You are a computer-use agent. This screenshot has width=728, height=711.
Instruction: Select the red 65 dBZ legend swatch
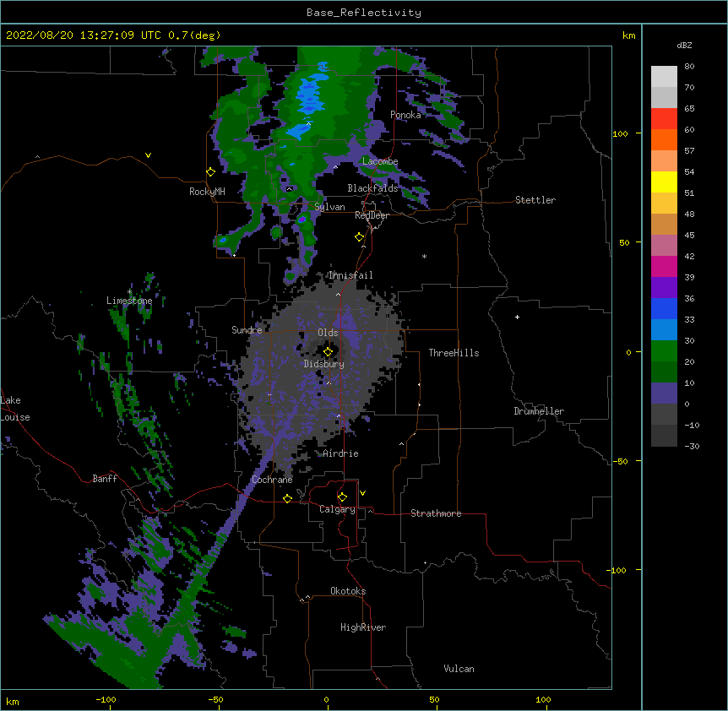(664, 118)
